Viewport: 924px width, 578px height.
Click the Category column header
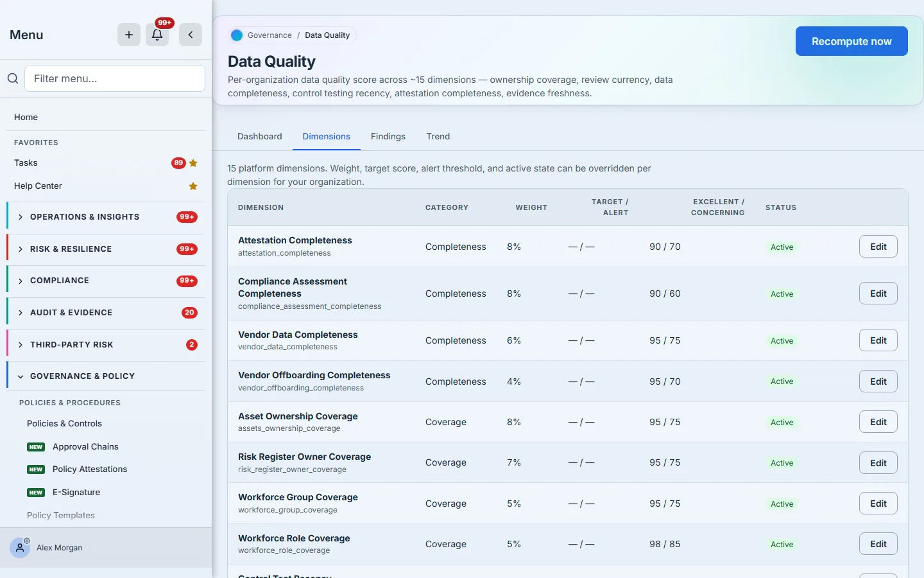point(447,207)
